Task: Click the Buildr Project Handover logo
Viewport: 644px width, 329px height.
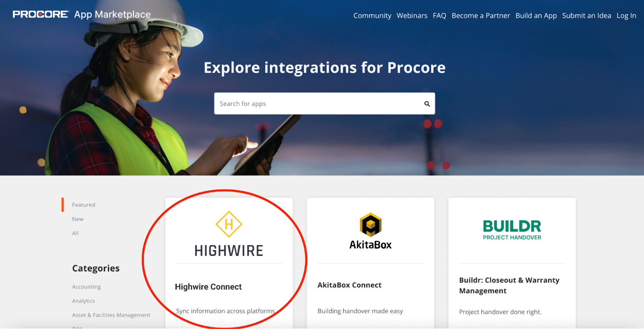Action: click(x=512, y=230)
